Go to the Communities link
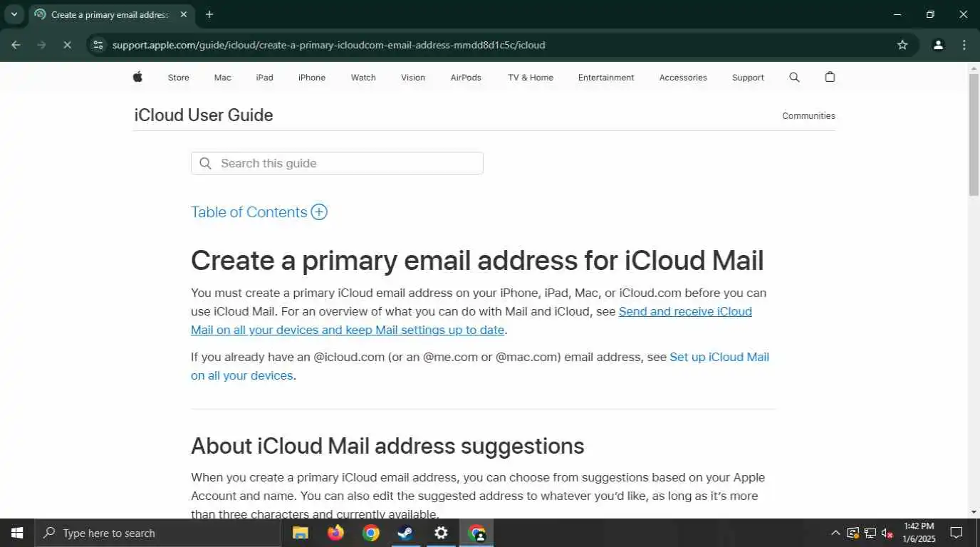 [808, 116]
